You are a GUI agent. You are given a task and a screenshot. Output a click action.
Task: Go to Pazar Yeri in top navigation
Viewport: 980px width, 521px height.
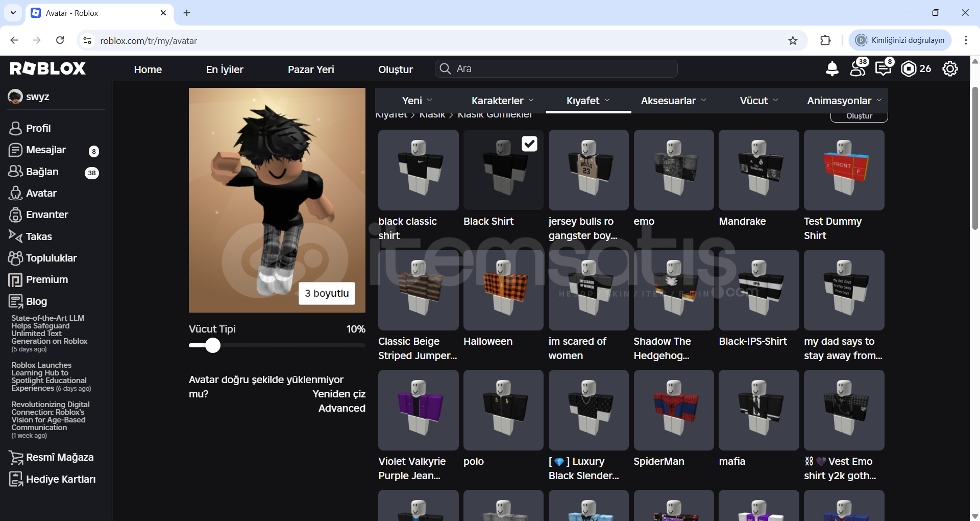(x=311, y=69)
